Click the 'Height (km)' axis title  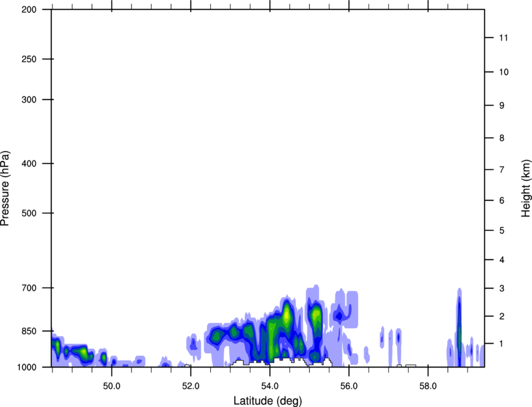tap(526, 188)
